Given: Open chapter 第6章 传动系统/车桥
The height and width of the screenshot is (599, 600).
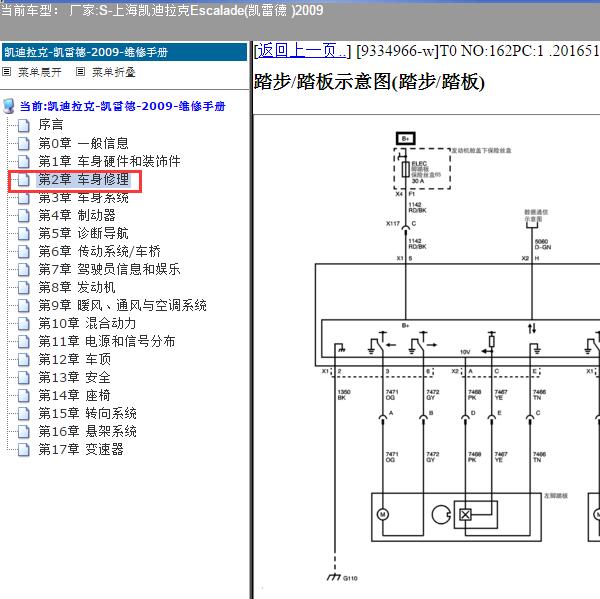Looking at the screenshot, I should point(99,251).
